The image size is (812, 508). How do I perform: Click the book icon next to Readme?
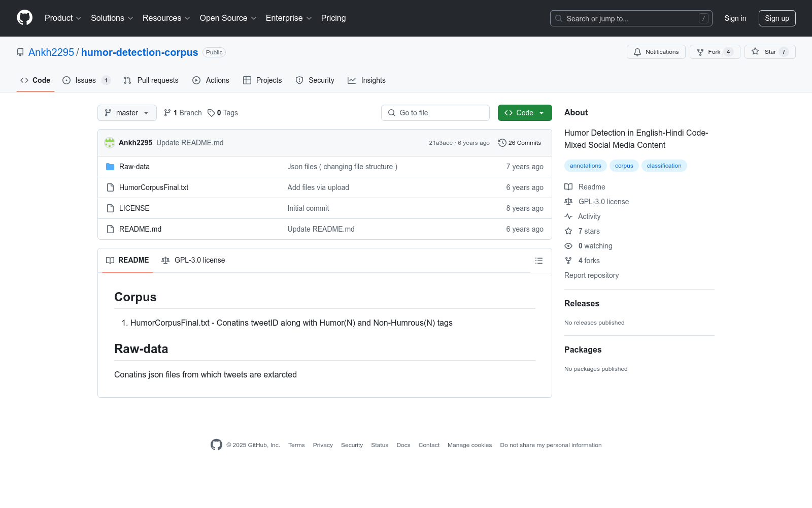point(568,187)
